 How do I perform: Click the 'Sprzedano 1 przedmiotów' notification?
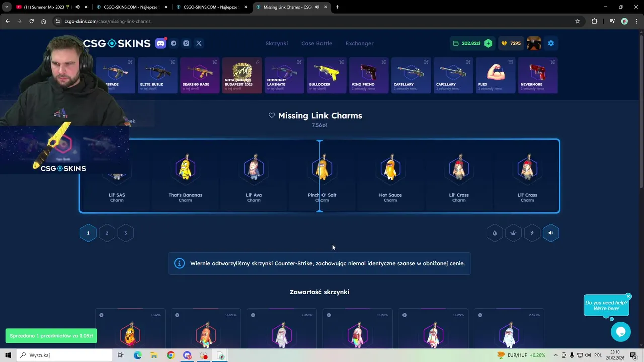point(51,336)
